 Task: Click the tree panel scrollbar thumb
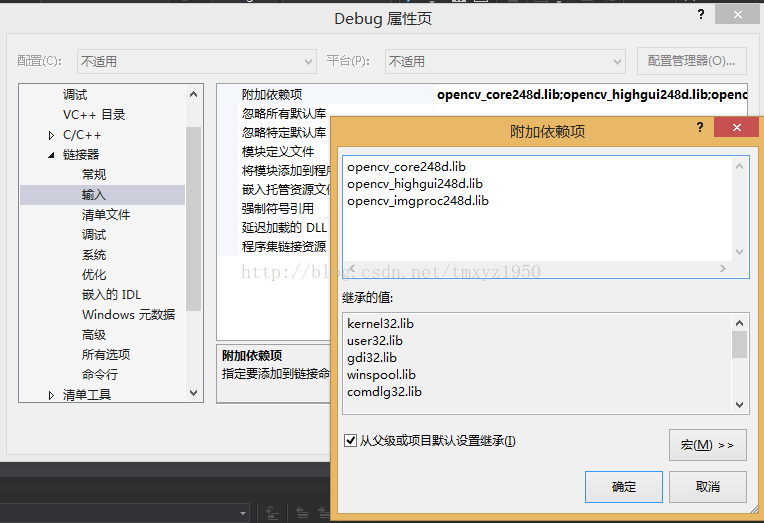pos(193,219)
